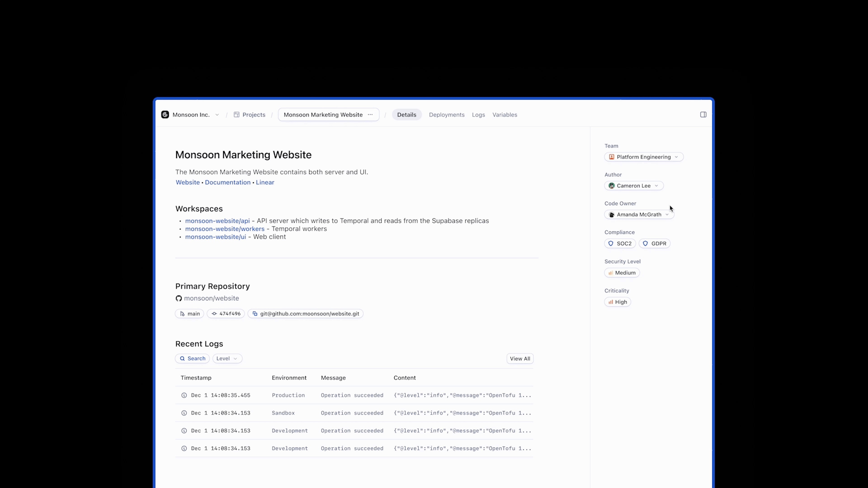Click the Platform Engineering team icon
The image size is (868, 488).
[612, 157]
